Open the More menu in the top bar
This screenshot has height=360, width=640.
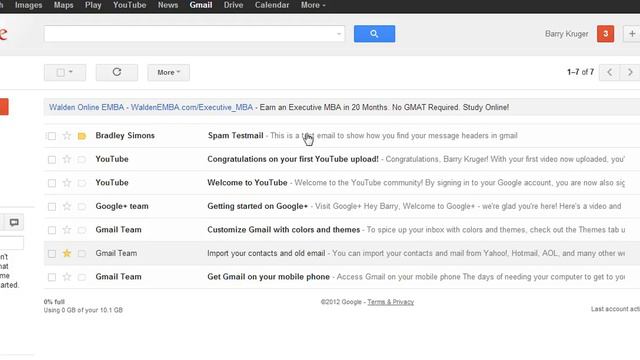313,5
